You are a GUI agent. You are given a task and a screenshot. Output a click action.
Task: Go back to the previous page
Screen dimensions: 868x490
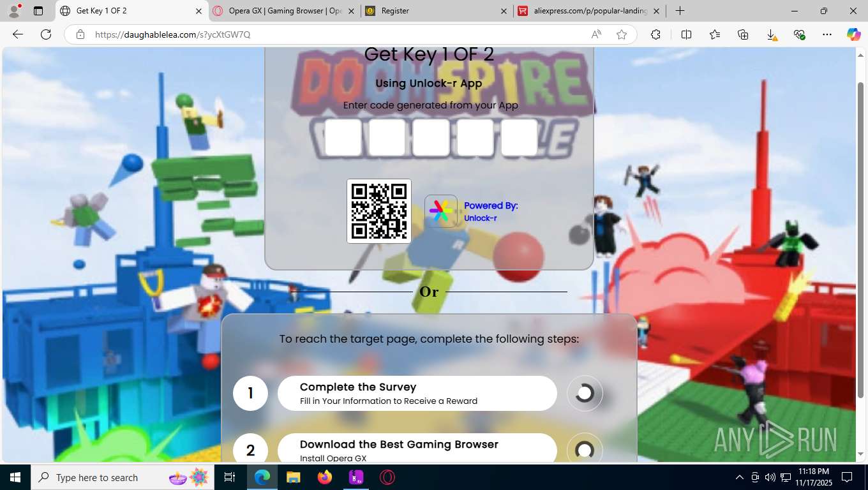pos(18,34)
